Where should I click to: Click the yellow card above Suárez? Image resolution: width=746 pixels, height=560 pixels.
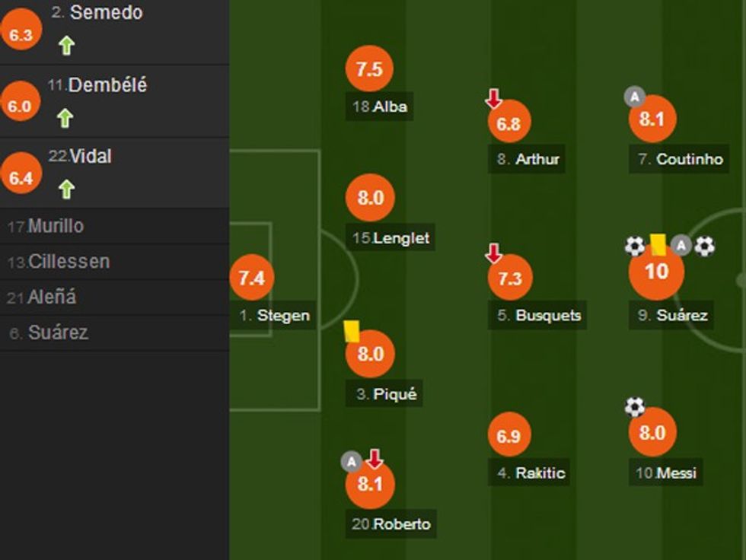[658, 244]
